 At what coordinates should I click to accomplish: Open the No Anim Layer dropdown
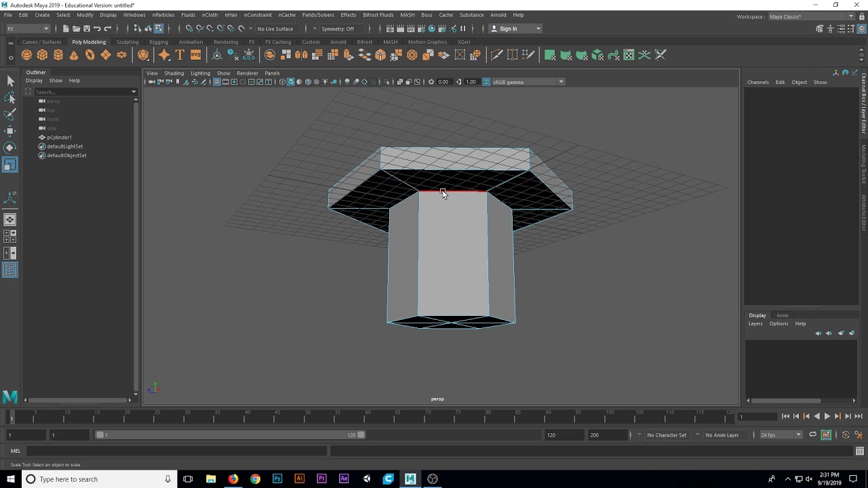tap(726, 434)
